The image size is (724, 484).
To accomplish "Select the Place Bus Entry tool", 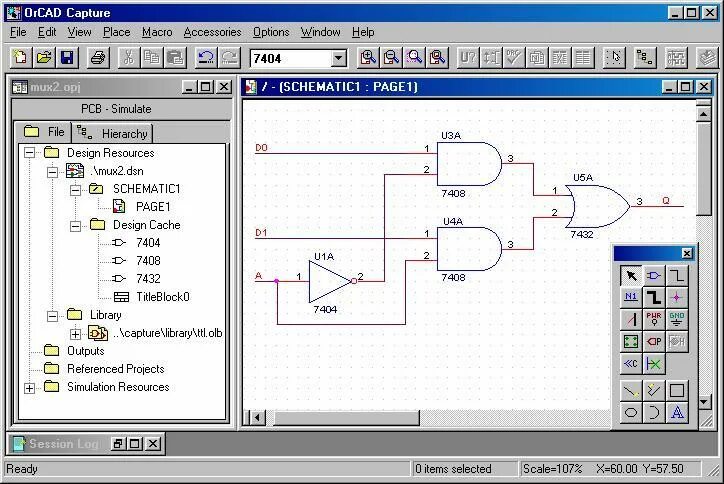I will coord(631,319).
